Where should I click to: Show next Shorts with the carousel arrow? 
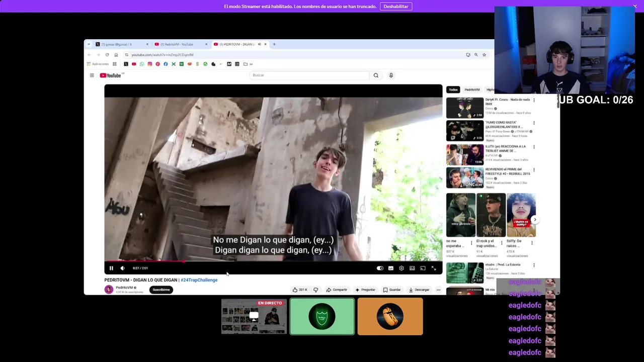(x=534, y=220)
